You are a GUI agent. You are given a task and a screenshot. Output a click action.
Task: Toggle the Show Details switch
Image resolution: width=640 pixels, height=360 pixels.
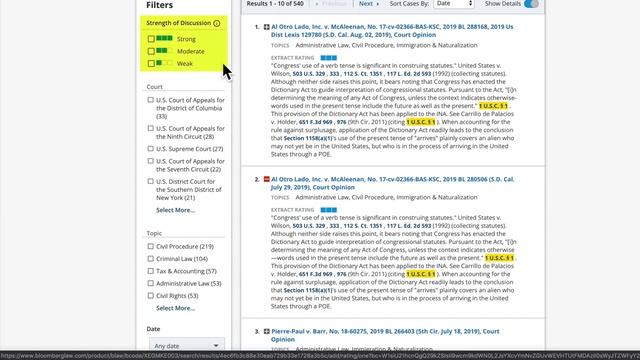[531, 4]
